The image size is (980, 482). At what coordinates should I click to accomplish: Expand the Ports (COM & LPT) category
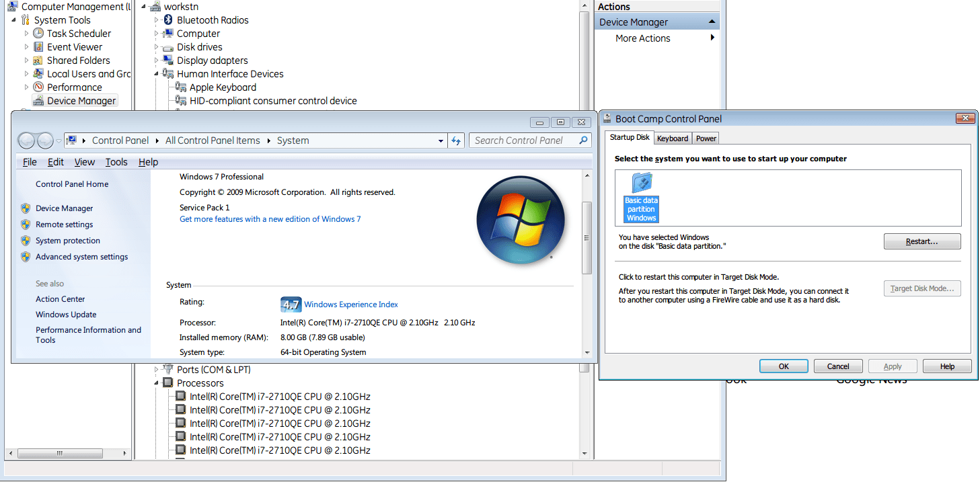157,370
